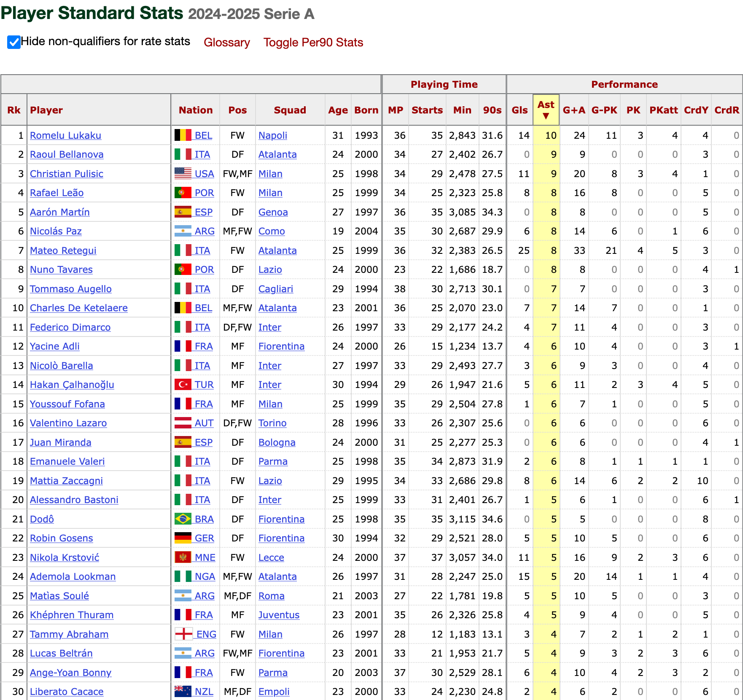Open the Como squad link

272,231
